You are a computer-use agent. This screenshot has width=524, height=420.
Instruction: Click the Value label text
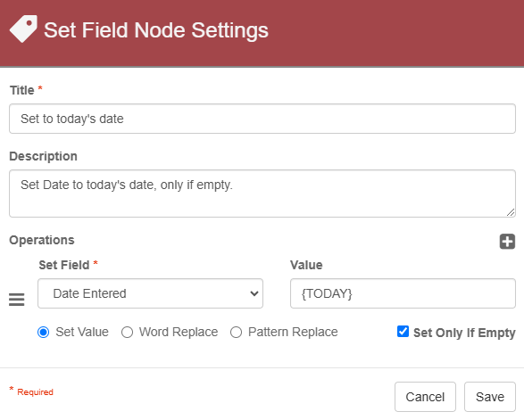306,265
